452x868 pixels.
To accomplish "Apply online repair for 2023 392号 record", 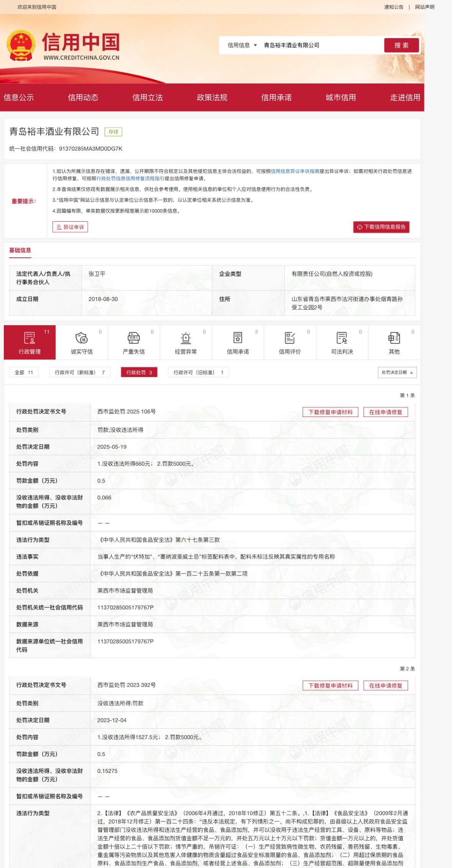I will pos(386,686).
